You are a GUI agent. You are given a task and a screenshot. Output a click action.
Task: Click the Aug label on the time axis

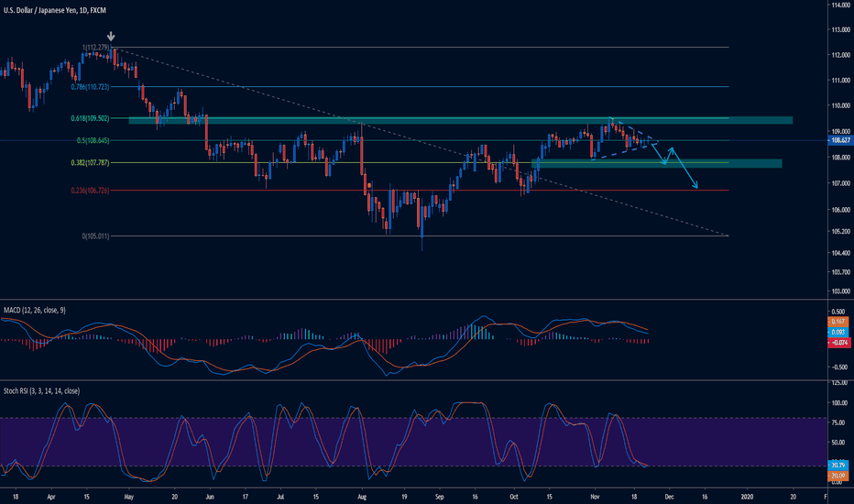click(x=362, y=496)
